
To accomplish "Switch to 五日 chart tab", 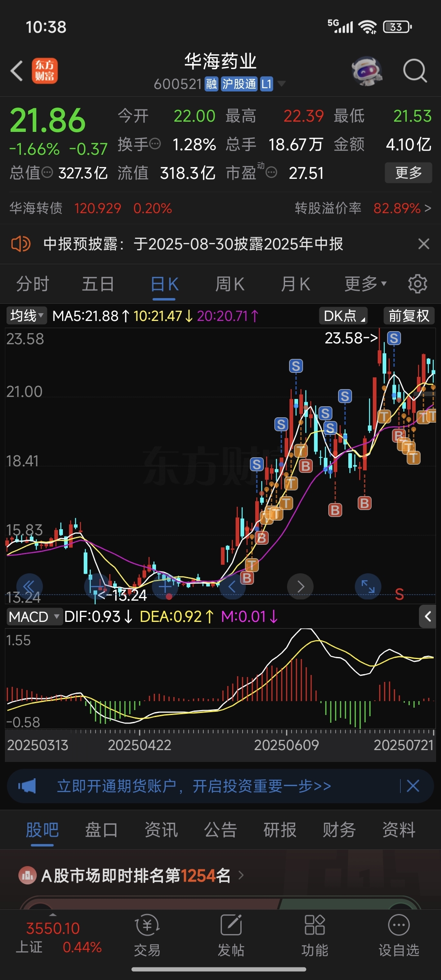I will point(98,284).
